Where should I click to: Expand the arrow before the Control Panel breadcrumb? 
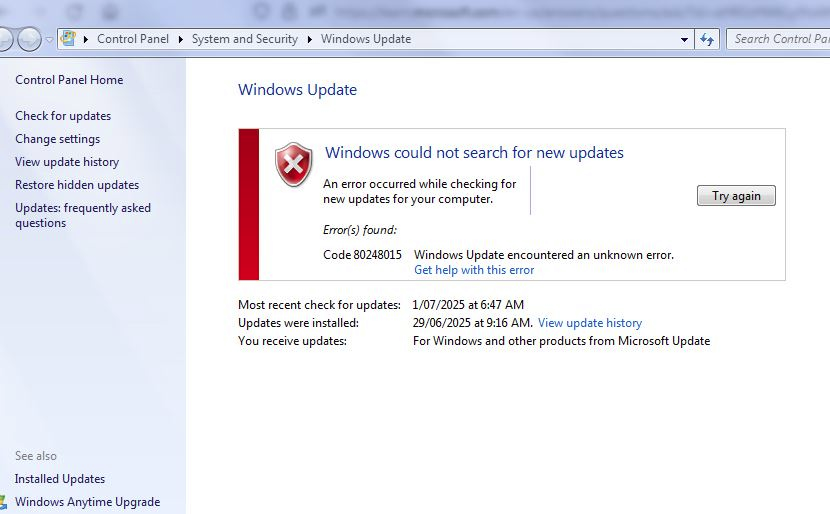[x=86, y=39]
